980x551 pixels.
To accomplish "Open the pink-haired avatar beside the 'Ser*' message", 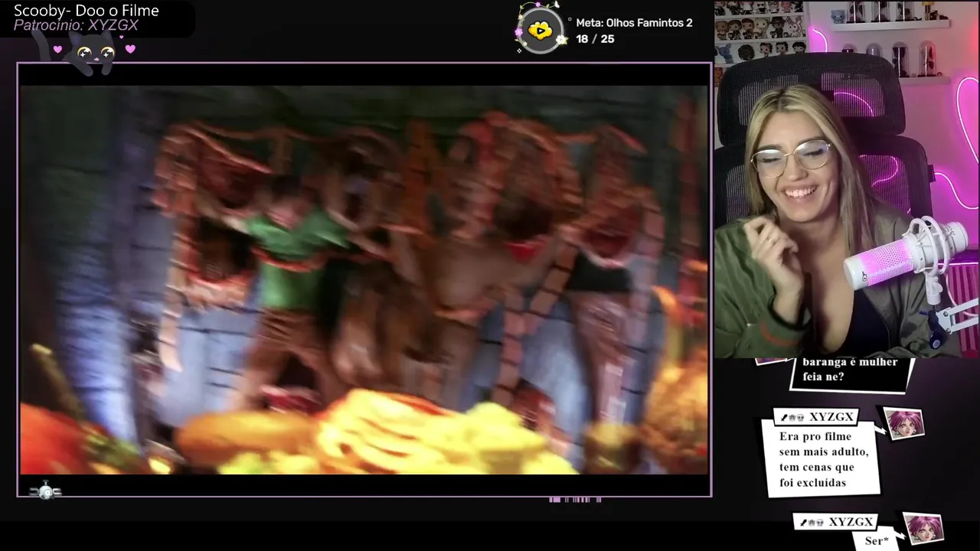I will click(923, 528).
